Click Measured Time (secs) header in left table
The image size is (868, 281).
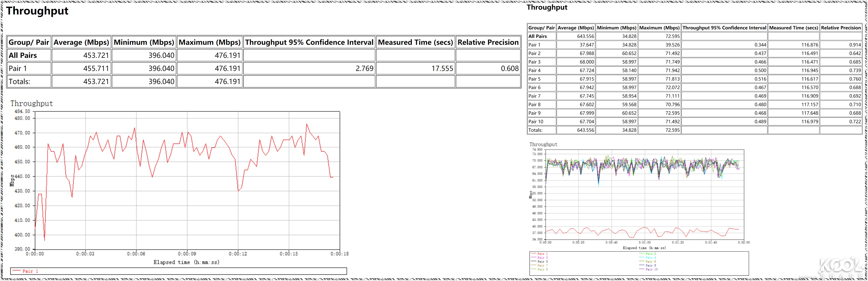pyautogui.click(x=415, y=42)
